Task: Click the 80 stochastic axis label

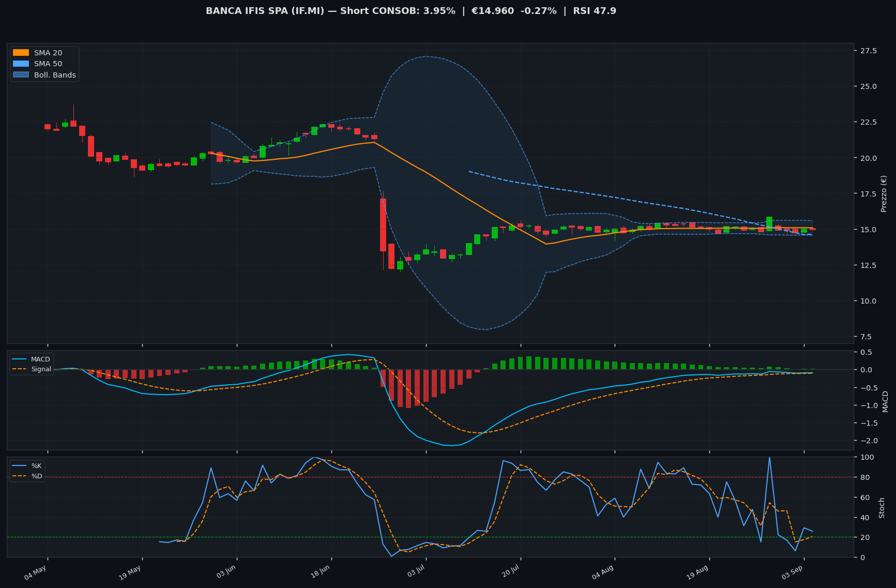Action: click(864, 477)
